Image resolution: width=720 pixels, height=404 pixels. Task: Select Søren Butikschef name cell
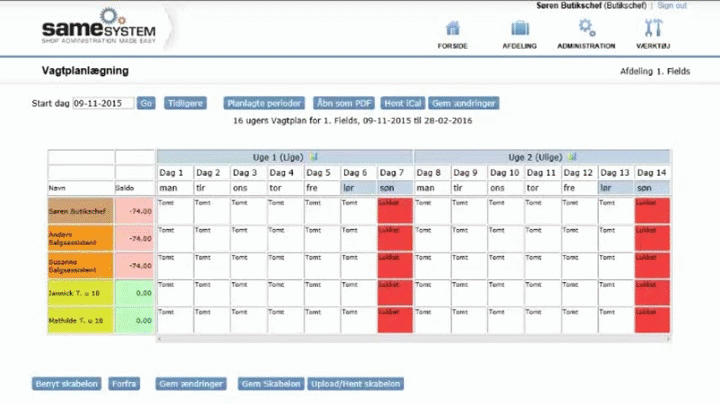[x=80, y=211]
